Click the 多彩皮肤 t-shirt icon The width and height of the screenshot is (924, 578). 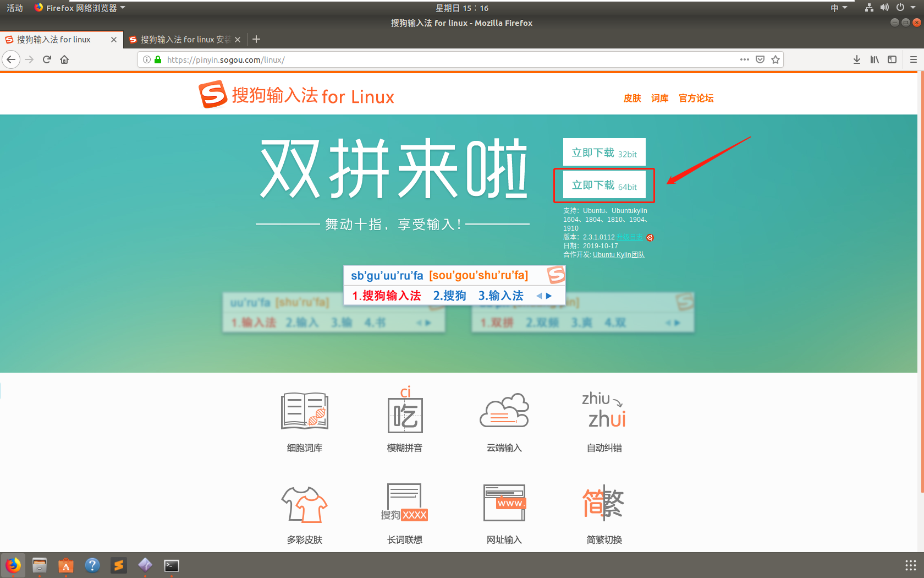[x=305, y=504]
